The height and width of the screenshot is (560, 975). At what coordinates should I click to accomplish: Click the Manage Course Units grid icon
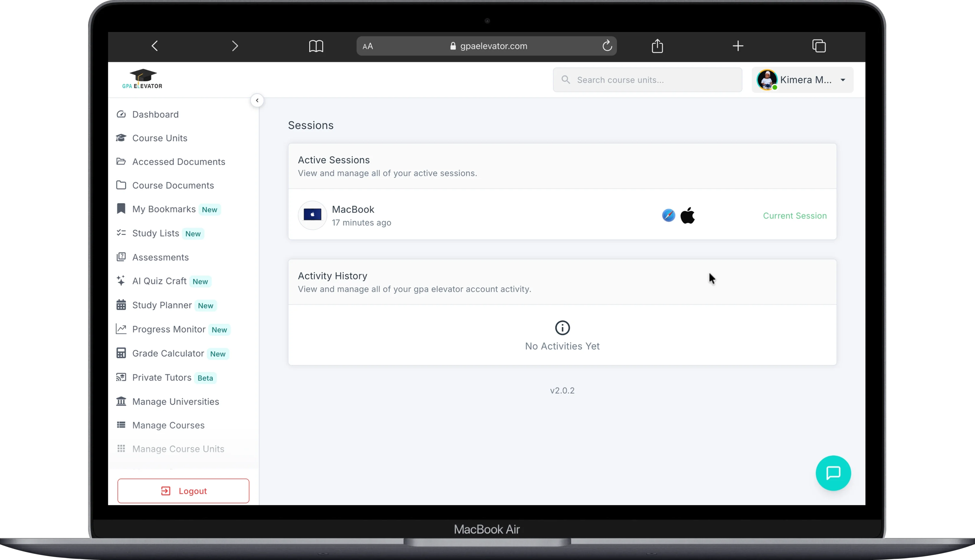point(121,449)
